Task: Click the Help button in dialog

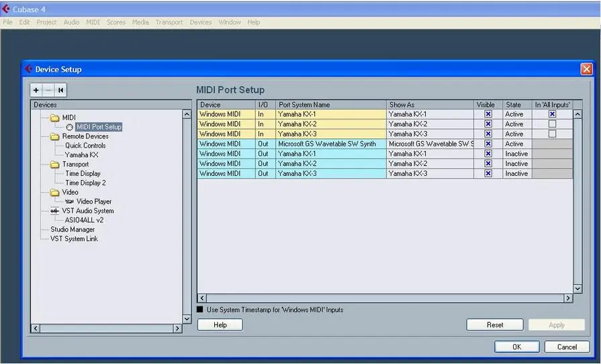Action: (x=220, y=325)
